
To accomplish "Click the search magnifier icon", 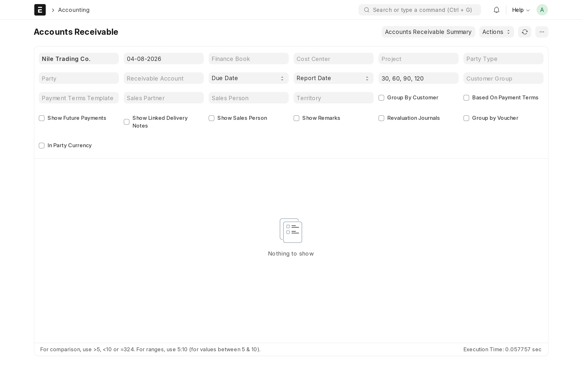I will point(367,10).
